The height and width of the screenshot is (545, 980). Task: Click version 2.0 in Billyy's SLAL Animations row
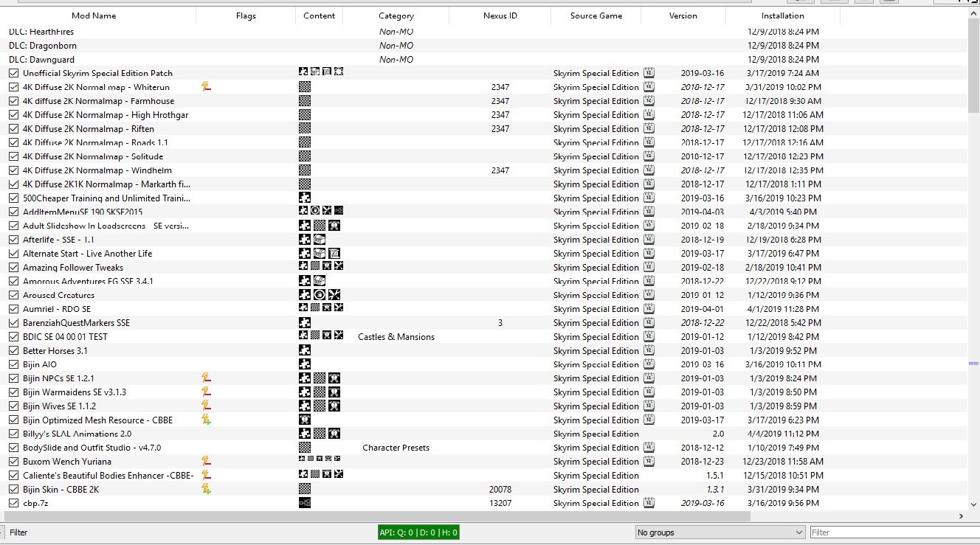pos(718,434)
